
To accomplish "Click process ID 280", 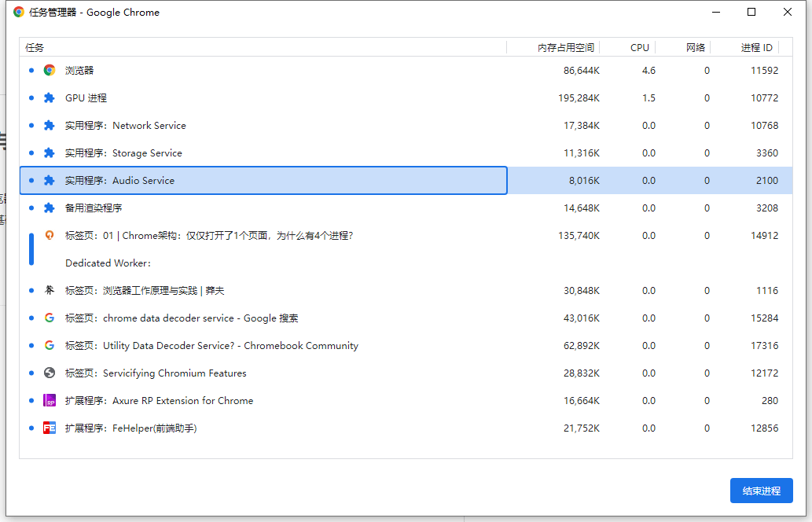I will [770, 400].
